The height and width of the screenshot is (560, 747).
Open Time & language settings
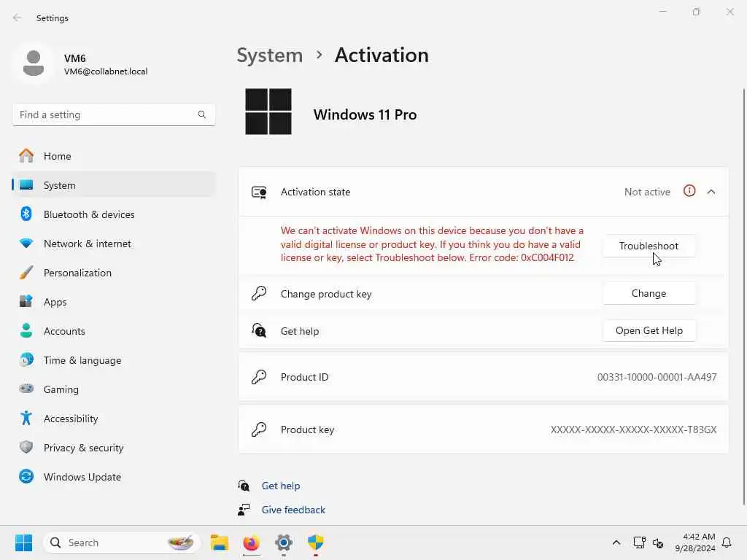point(113,360)
